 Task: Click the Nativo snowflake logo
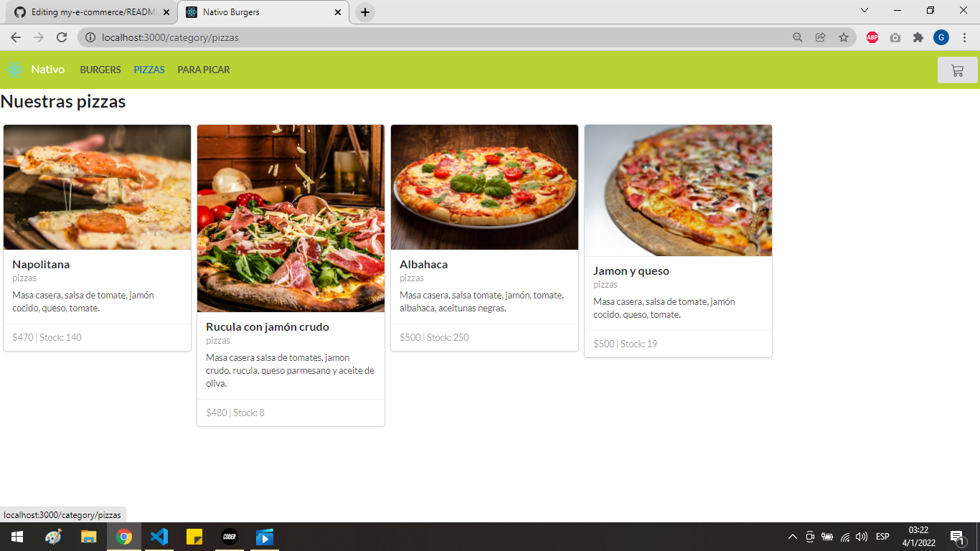[x=14, y=70]
